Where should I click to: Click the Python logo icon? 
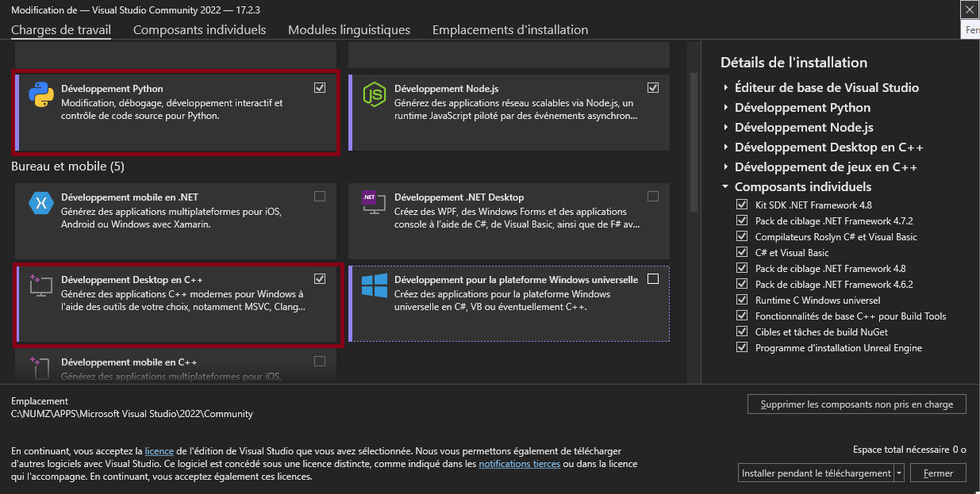pos(40,94)
